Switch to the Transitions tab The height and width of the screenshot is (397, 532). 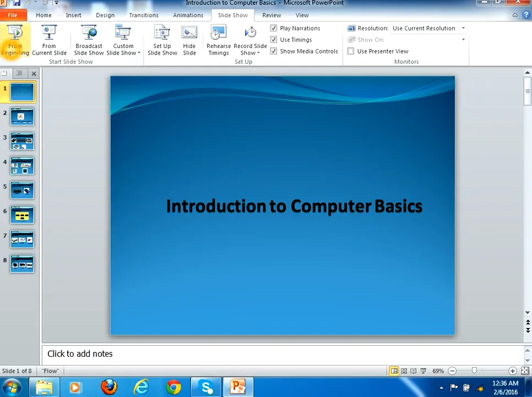pyautogui.click(x=144, y=15)
